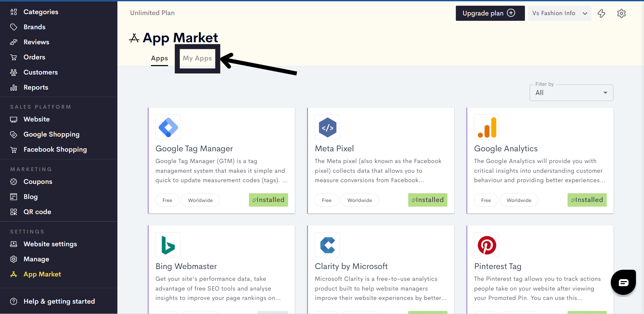
Task: Click the Unlimited Plan label
Action: pyautogui.click(x=152, y=13)
